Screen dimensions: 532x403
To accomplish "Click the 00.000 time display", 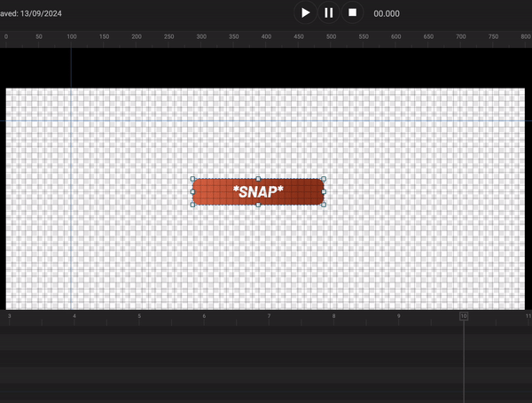I will (x=387, y=13).
